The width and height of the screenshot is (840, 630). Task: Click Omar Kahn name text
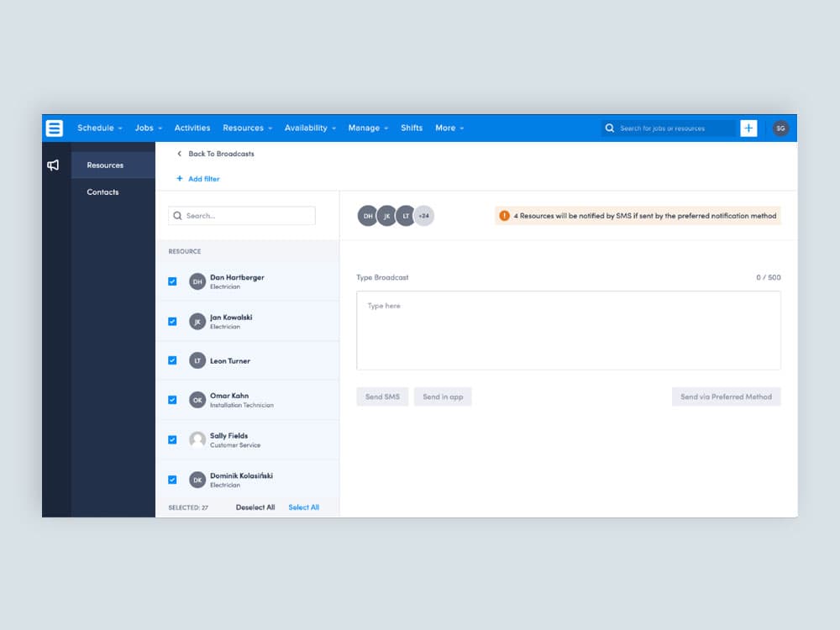click(x=229, y=396)
